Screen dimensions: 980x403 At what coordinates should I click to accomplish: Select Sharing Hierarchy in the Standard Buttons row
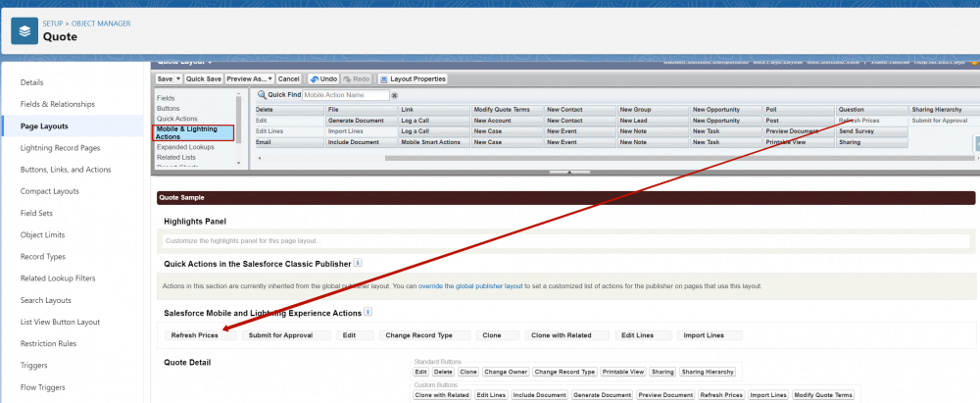[708, 372]
